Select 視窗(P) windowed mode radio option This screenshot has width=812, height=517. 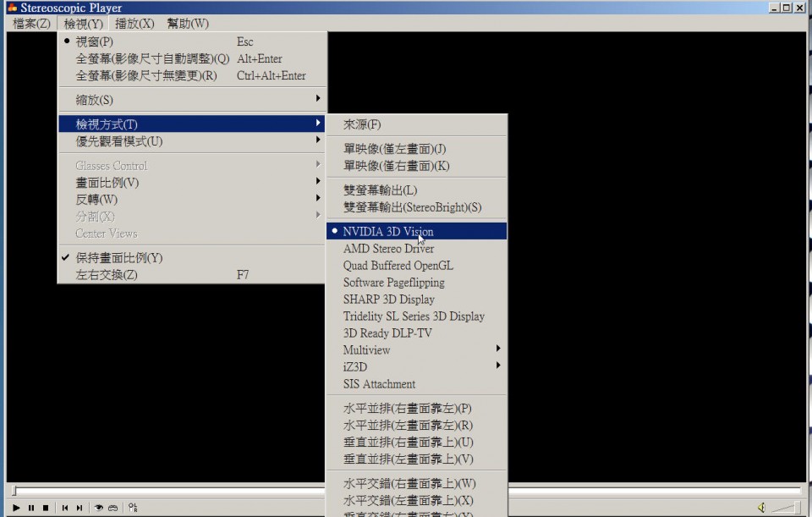click(192, 41)
